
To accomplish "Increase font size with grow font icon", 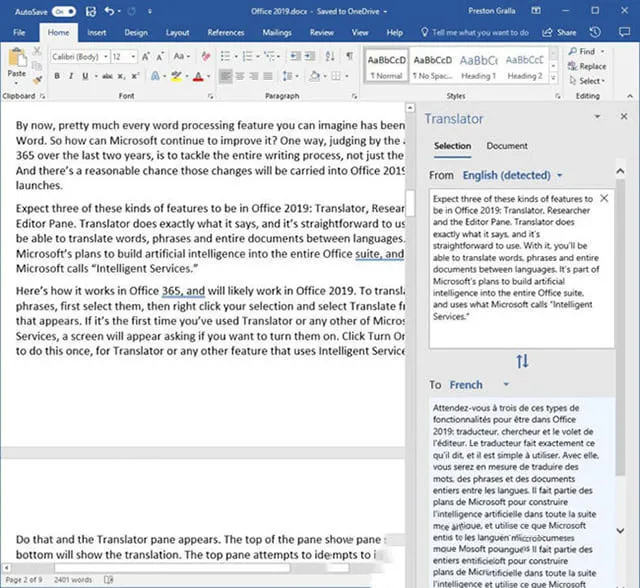I will (146, 56).
